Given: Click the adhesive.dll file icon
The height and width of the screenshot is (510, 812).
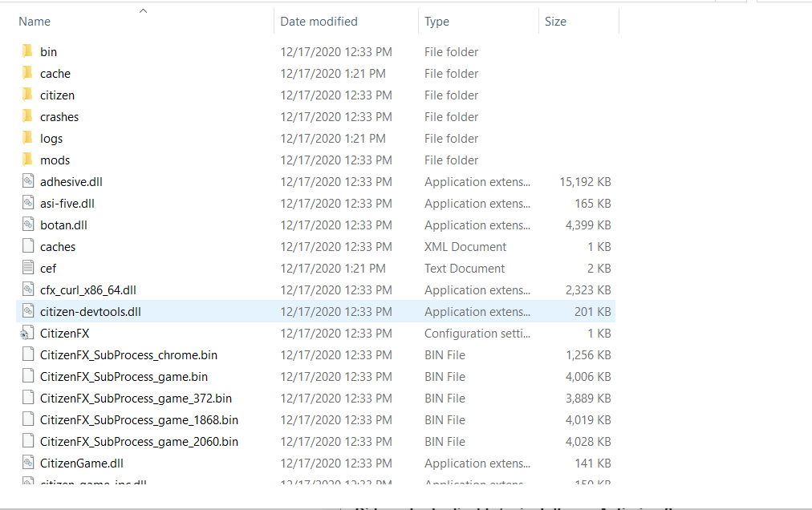Looking at the screenshot, I should (28, 181).
